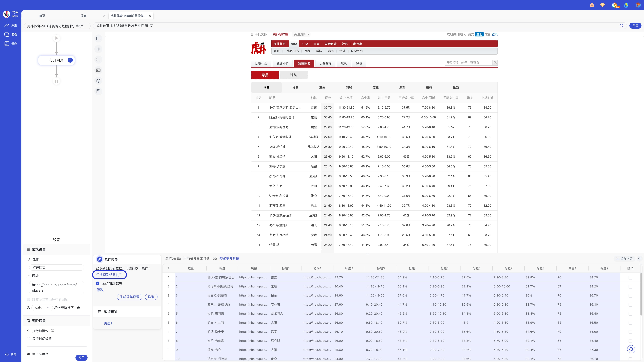644x362 pixels.
Task: Click the 取消 button in wizard
Action: click(151, 297)
